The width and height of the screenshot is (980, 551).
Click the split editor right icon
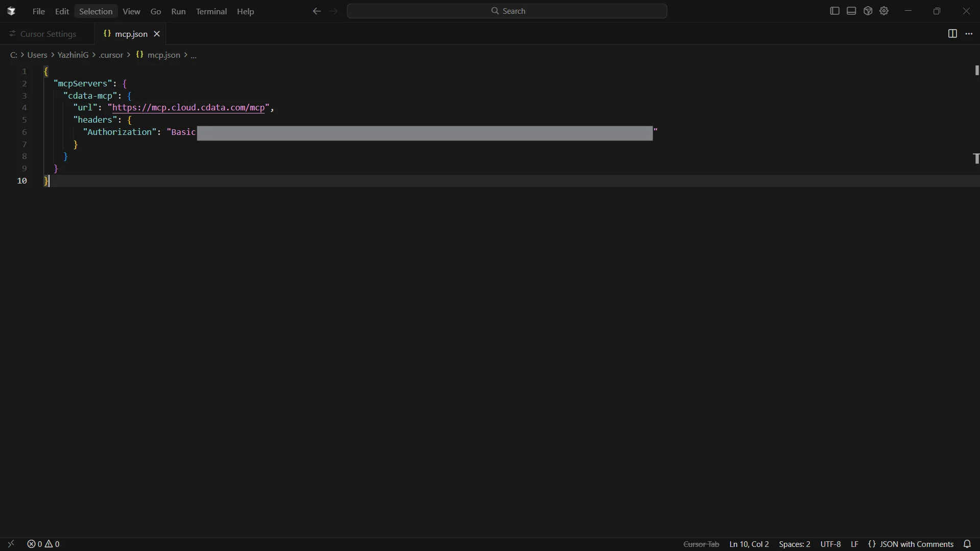(x=952, y=34)
